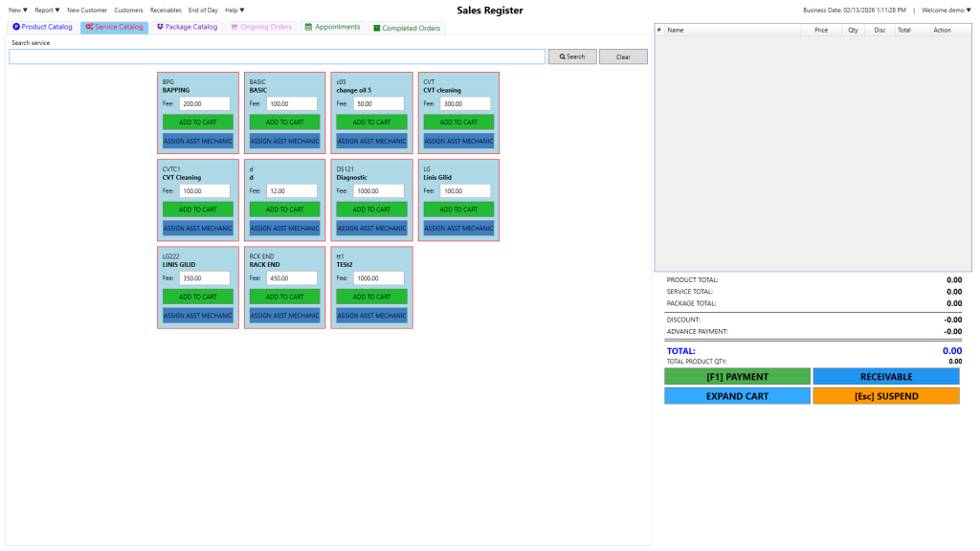Screen dimensions: 980x551
Task: Click the gears icon on Service Catalog tab
Action: [x=89, y=27]
